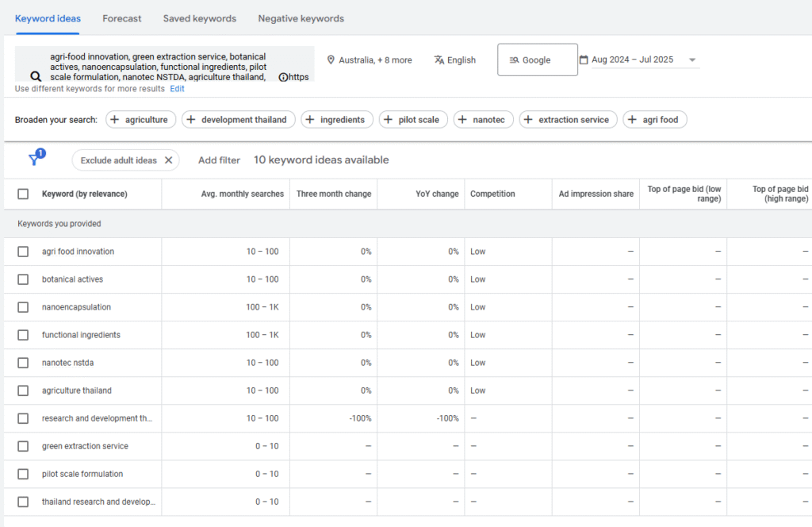Click the location pin icon for Australia

(331, 60)
